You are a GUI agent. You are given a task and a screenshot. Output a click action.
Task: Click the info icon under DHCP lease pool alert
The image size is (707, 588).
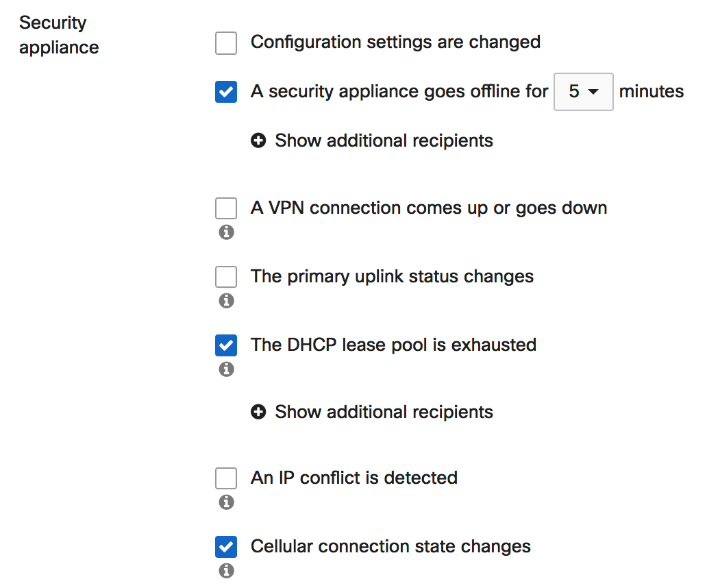coord(226,369)
